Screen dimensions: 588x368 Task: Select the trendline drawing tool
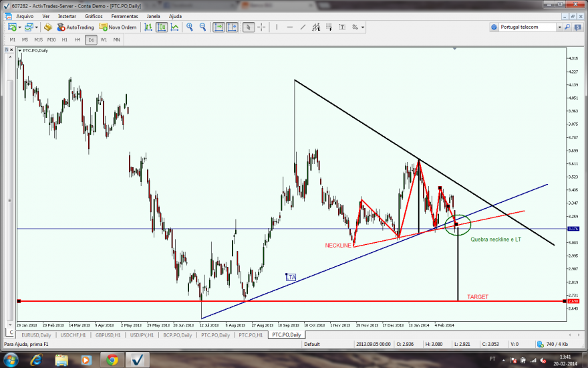point(303,27)
